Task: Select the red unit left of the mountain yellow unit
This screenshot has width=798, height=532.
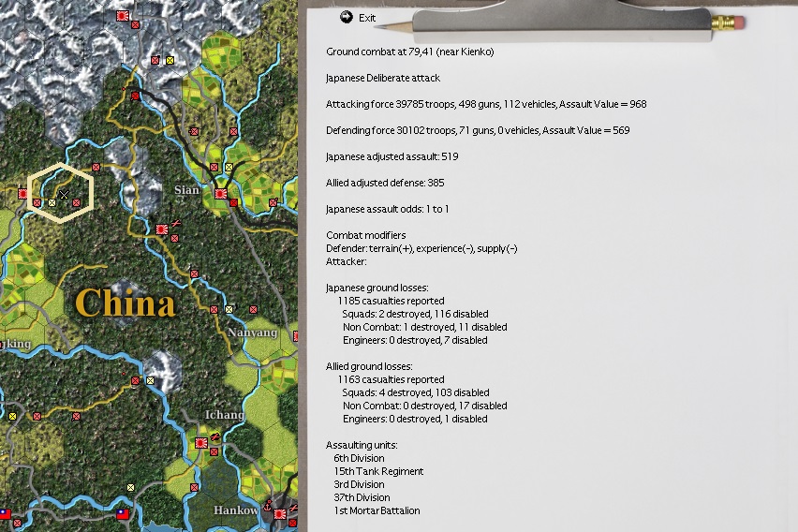Action: 155,60
